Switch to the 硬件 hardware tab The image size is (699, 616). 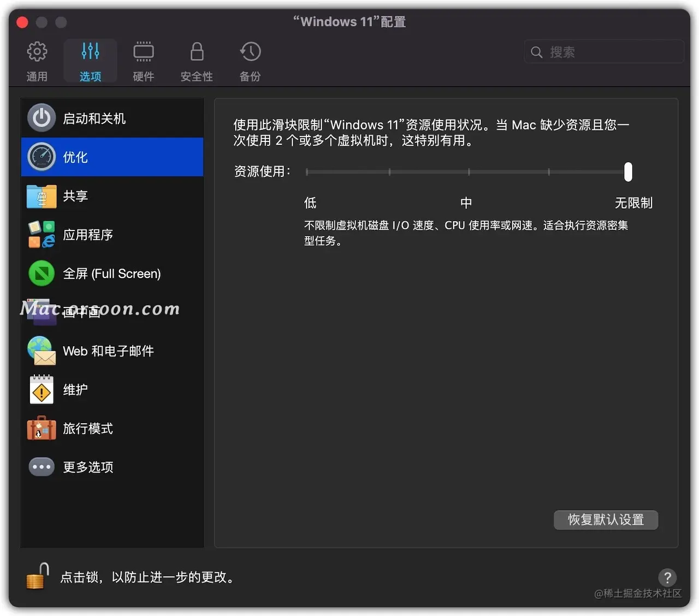(144, 61)
